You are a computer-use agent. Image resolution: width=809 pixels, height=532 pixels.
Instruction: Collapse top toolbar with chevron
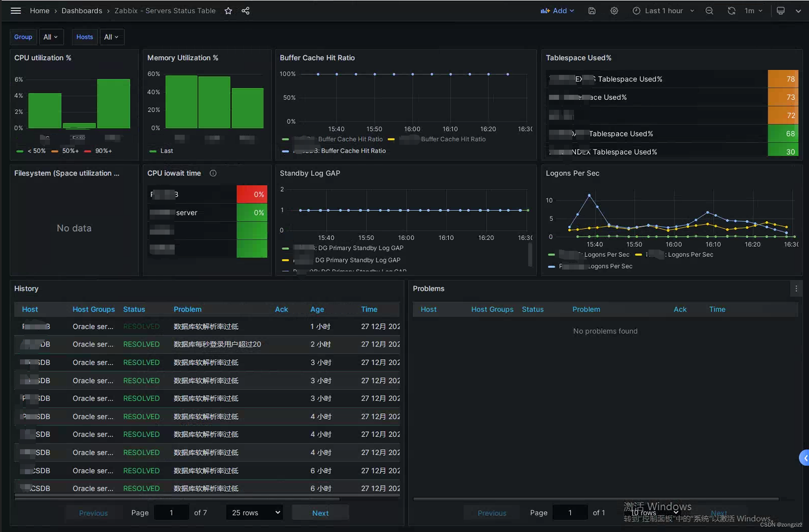click(798, 11)
